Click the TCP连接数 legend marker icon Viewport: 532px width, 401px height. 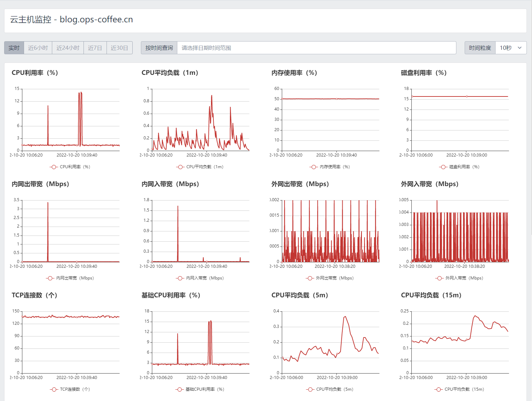point(54,389)
